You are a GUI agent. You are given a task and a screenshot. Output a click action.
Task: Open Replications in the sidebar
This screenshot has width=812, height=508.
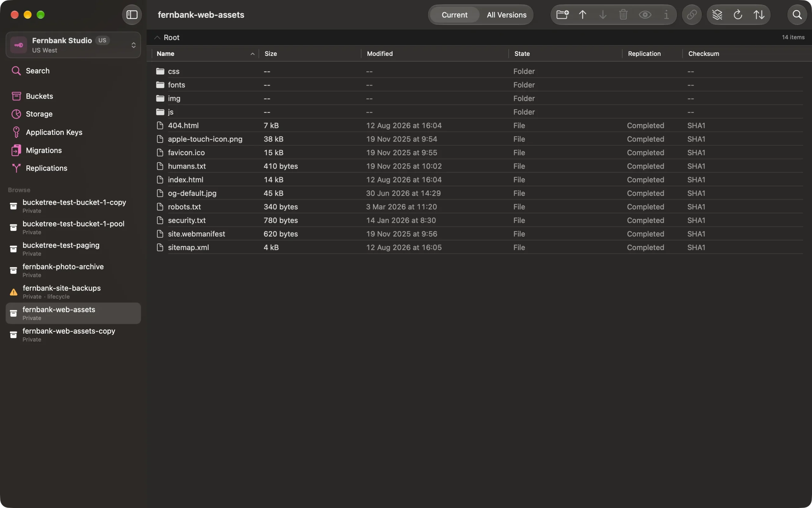point(73,168)
